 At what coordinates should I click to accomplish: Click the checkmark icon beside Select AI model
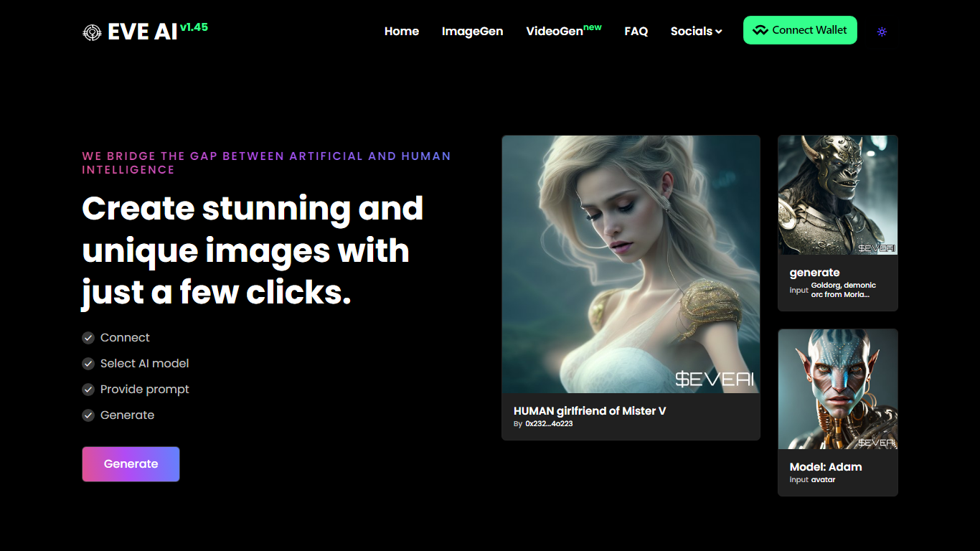88,364
